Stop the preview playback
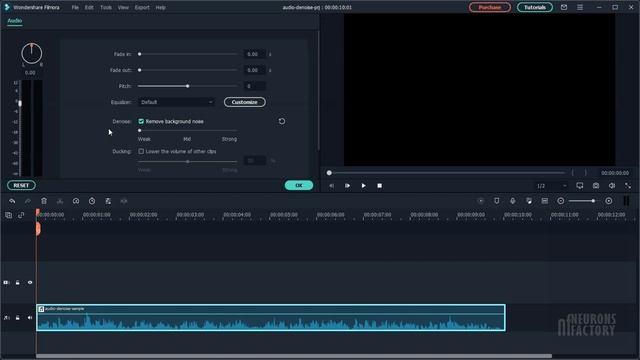Image resolution: width=640 pixels, height=360 pixels. pyautogui.click(x=380, y=186)
